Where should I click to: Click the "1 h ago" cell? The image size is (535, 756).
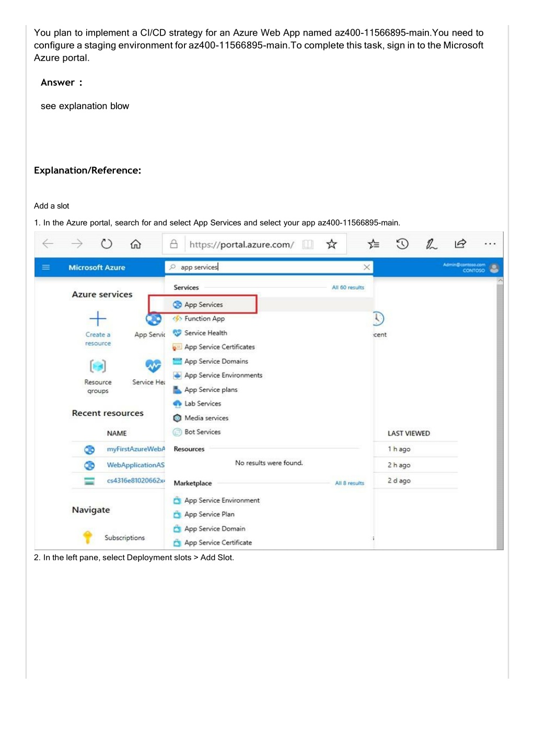(399, 449)
